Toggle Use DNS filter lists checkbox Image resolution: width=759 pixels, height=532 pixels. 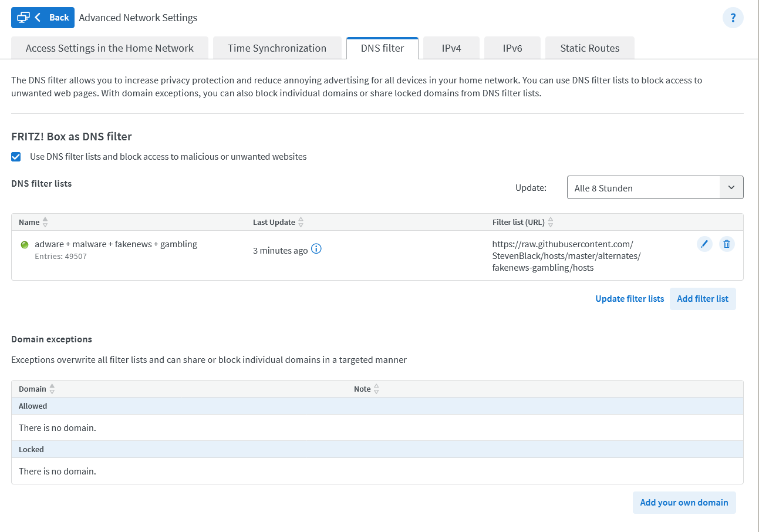click(x=16, y=157)
